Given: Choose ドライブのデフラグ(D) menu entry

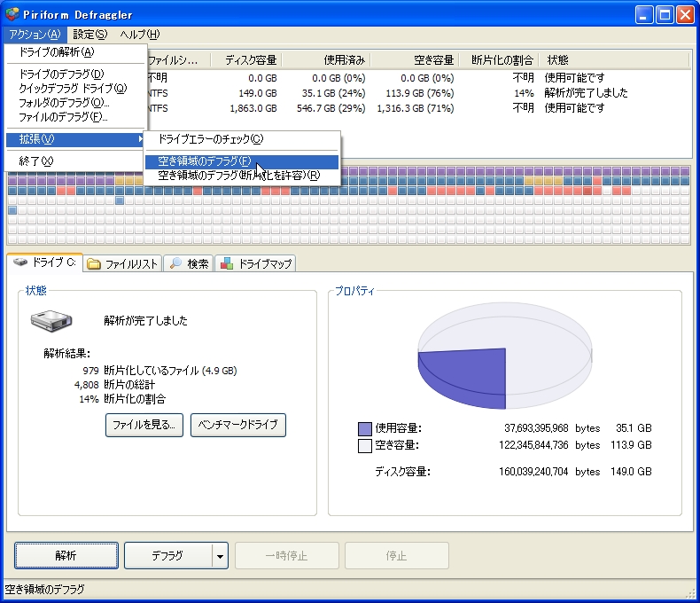Looking at the screenshot, I should (76, 74).
